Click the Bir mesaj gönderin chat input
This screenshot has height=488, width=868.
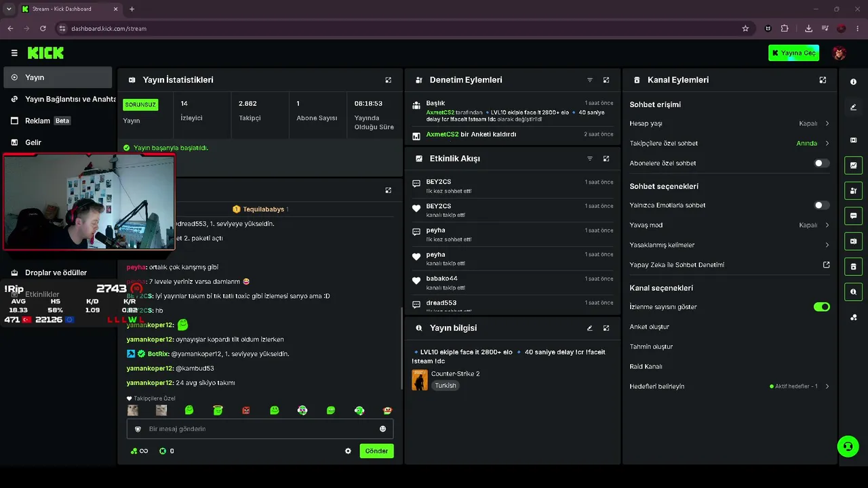click(260, 429)
